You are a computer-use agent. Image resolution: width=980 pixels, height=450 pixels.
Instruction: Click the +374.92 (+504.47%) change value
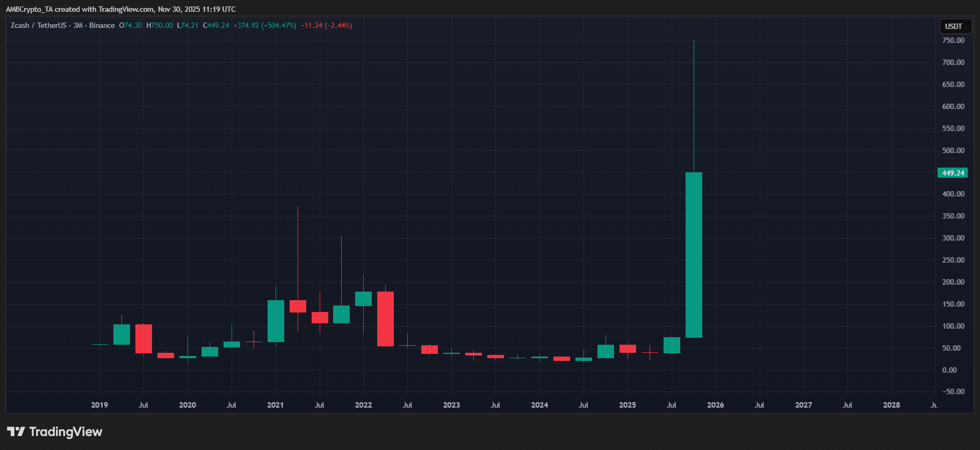[x=265, y=25]
